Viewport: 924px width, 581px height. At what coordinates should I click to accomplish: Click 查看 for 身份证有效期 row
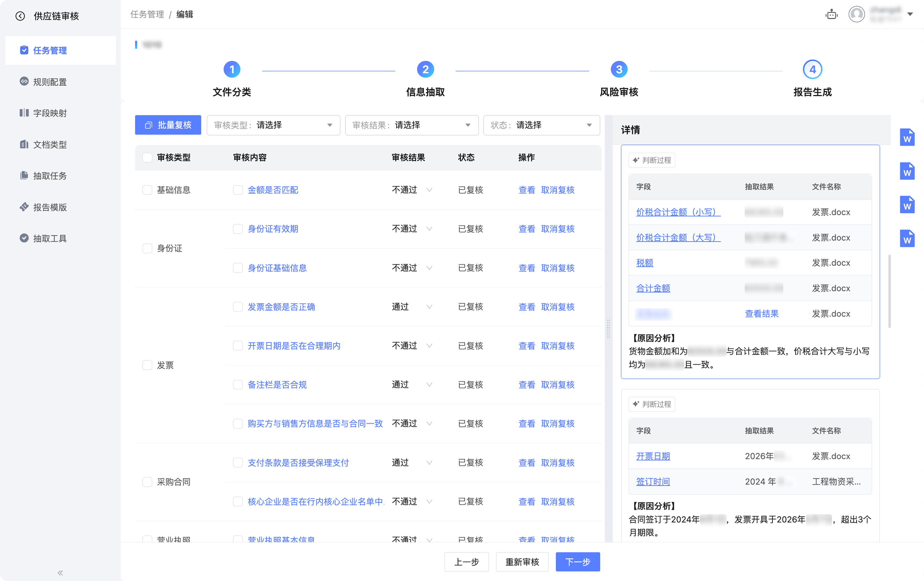pos(526,229)
